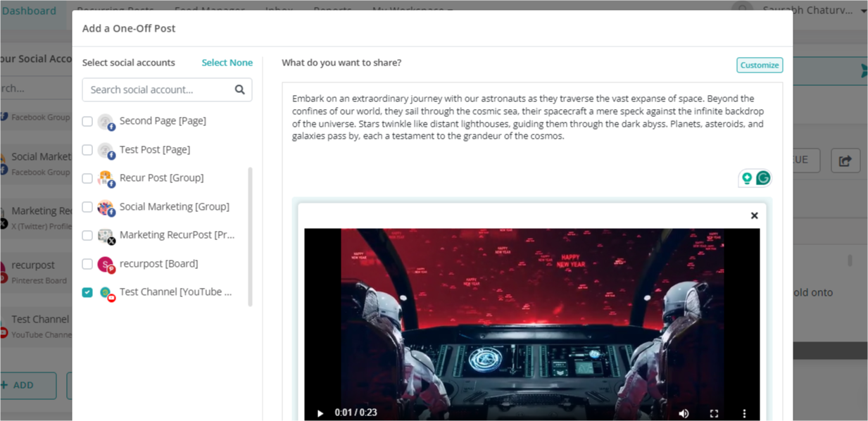Click Test Post Facebook avatar icon

click(106, 150)
